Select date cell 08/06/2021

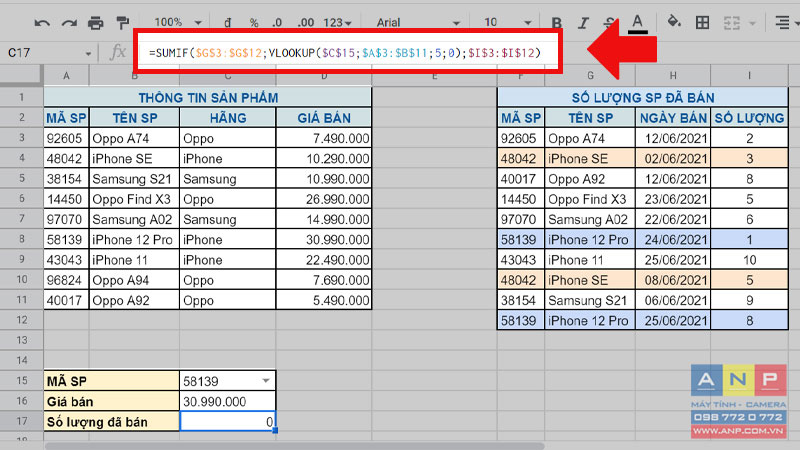(673, 280)
